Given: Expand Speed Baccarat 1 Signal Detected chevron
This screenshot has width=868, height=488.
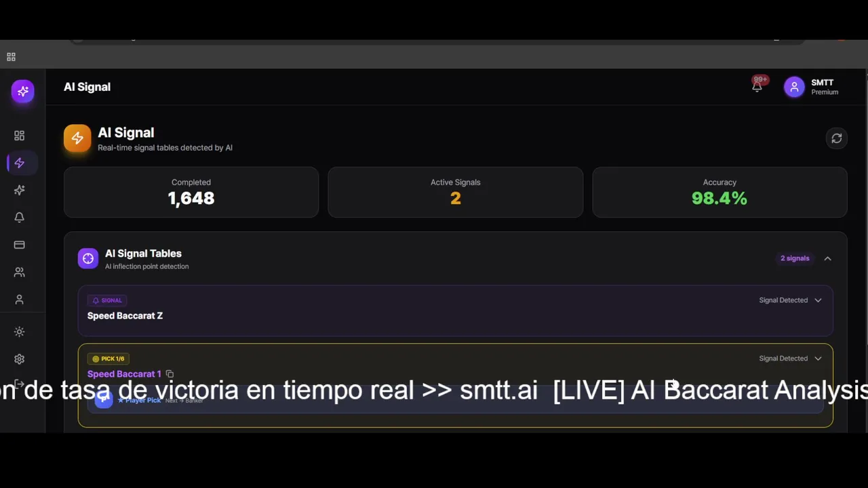Looking at the screenshot, I should pos(818,359).
